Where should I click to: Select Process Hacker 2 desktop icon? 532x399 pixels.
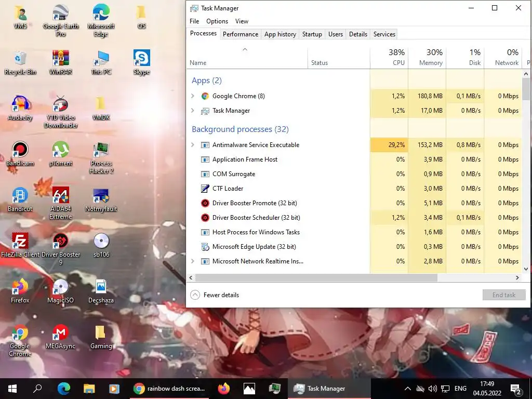[101, 158]
